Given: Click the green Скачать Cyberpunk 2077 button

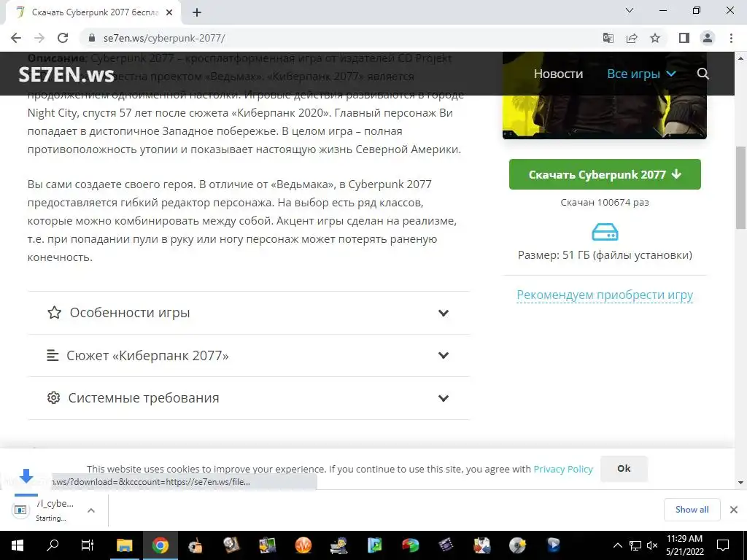Looking at the screenshot, I should [605, 174].
